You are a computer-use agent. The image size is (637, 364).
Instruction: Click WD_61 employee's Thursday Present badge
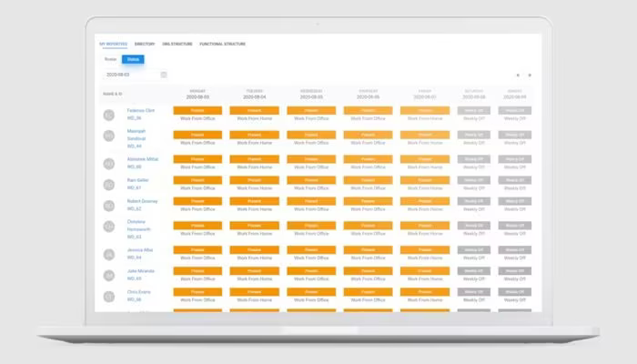pos(368,180)
